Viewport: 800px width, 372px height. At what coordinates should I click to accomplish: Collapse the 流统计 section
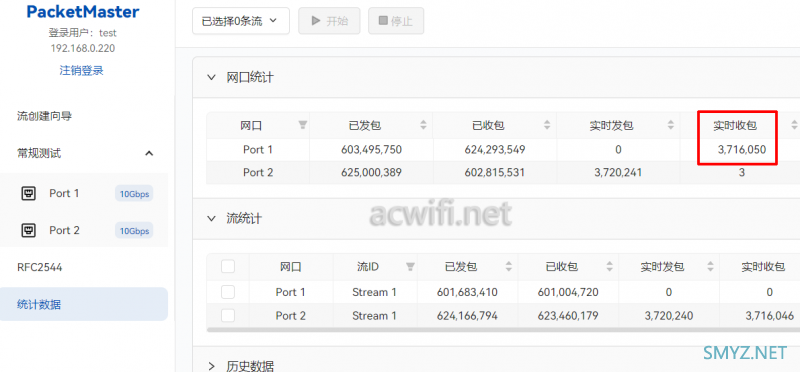(x=211, y=218)
